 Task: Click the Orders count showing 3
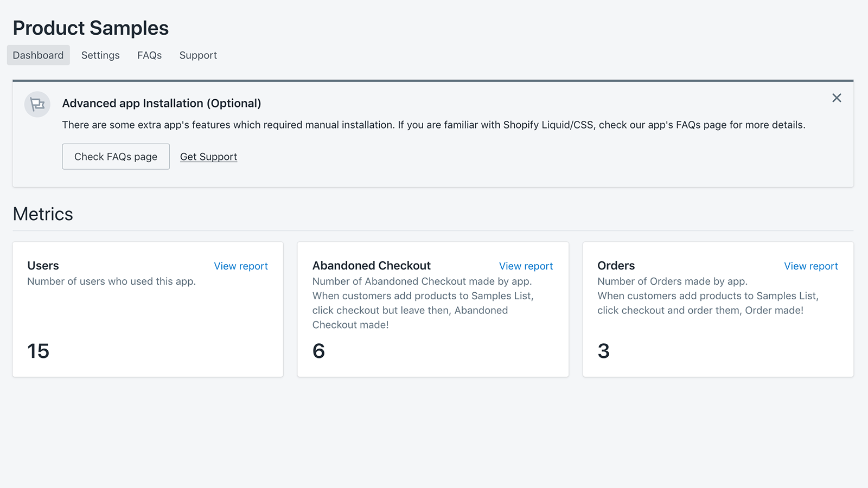(603, 351)
